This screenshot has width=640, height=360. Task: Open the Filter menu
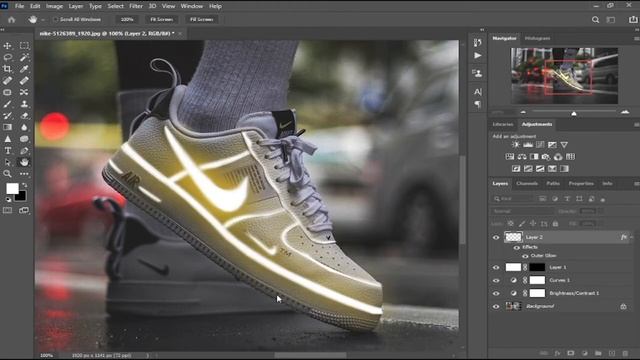click(x=136, y=6)
